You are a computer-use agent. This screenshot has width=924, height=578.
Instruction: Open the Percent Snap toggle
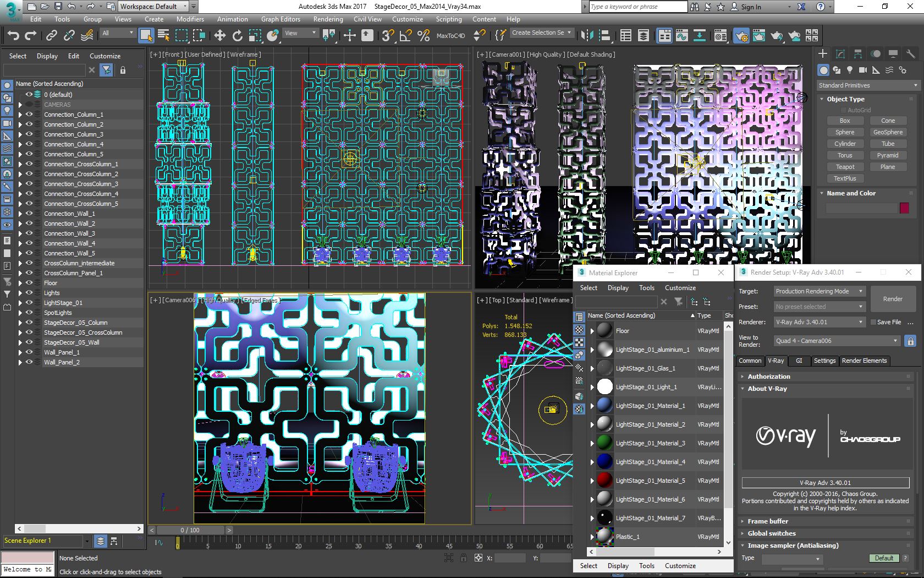pyautogui.click(x=424, y=36)
